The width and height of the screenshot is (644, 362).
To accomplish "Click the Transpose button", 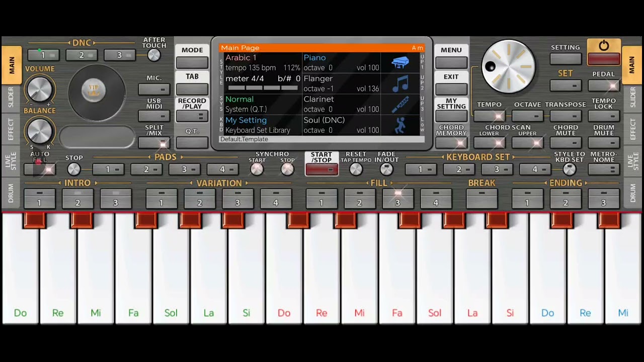I will click(566, 116).
